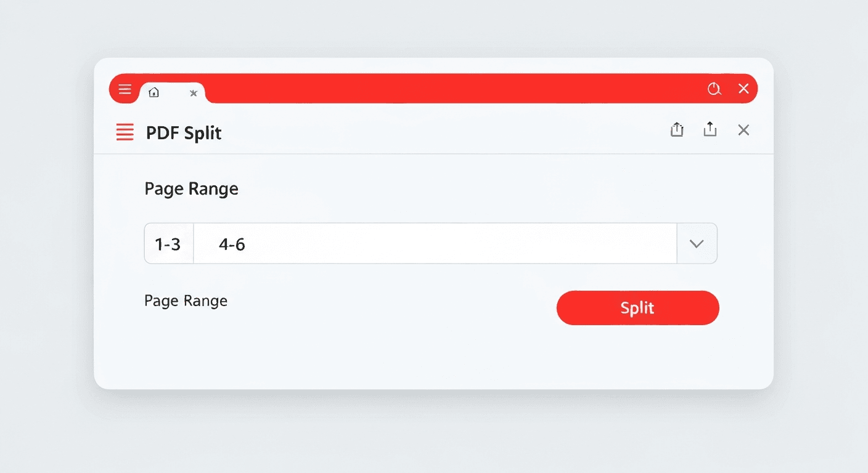This screenshot has height=473, width=868.
Task: Click the home icon on the first tab
Action: coord(154,92)
